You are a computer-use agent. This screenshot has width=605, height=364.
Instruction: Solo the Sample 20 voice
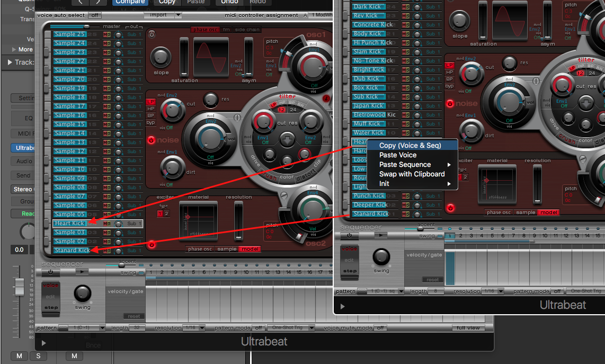(109, 79)
